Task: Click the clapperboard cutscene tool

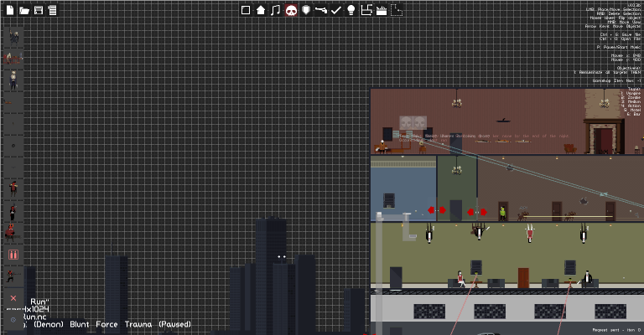Action: (x=382, y=10)
